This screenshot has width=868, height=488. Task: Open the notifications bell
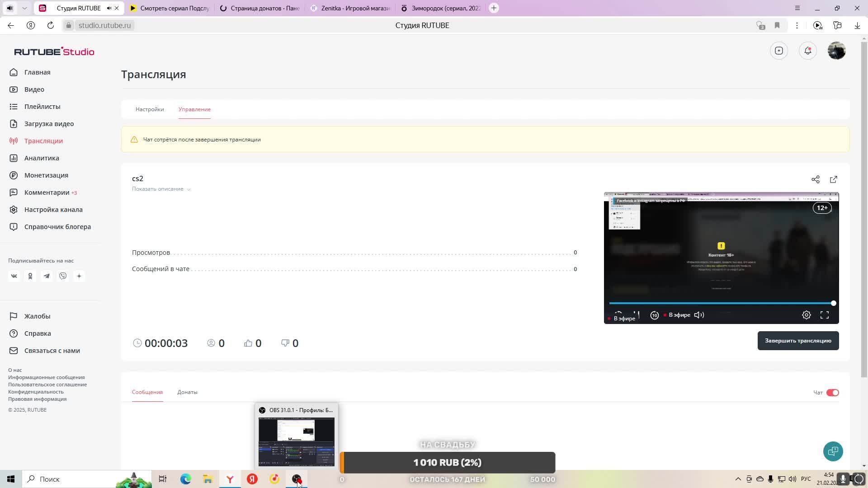coord(808,51)
